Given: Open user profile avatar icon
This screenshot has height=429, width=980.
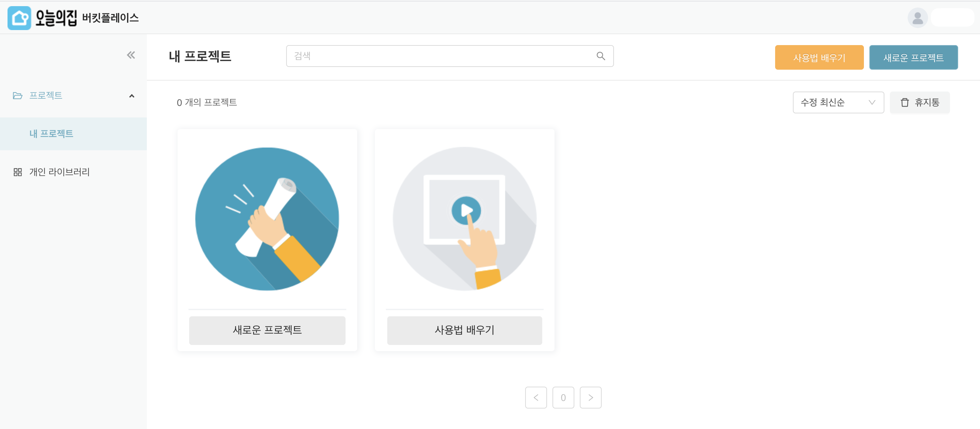Looking at the screenshot, I should [917, 18].
